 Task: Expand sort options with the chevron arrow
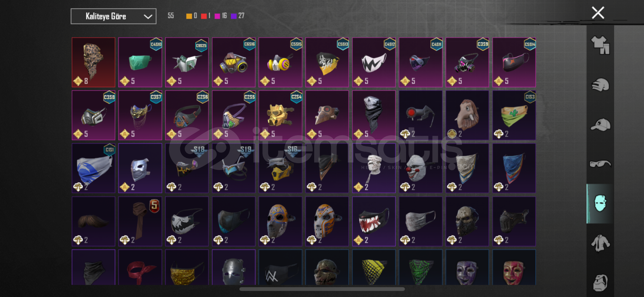coord(148,16)
